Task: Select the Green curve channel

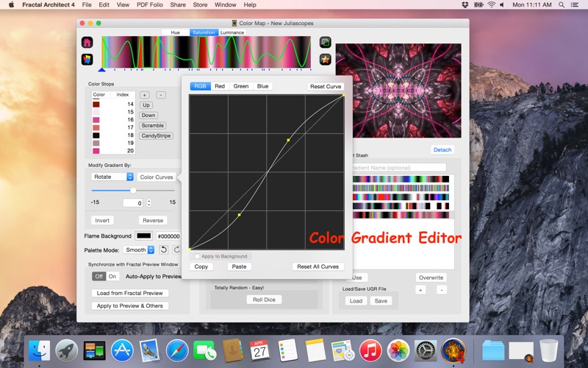Action: [x=241, y=86]
